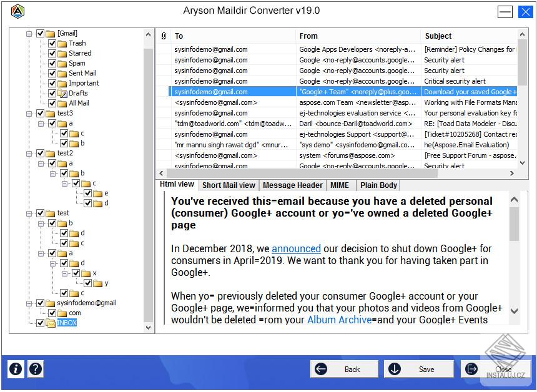
Task: Open the Message Header tab
Action: pos(293,185)
